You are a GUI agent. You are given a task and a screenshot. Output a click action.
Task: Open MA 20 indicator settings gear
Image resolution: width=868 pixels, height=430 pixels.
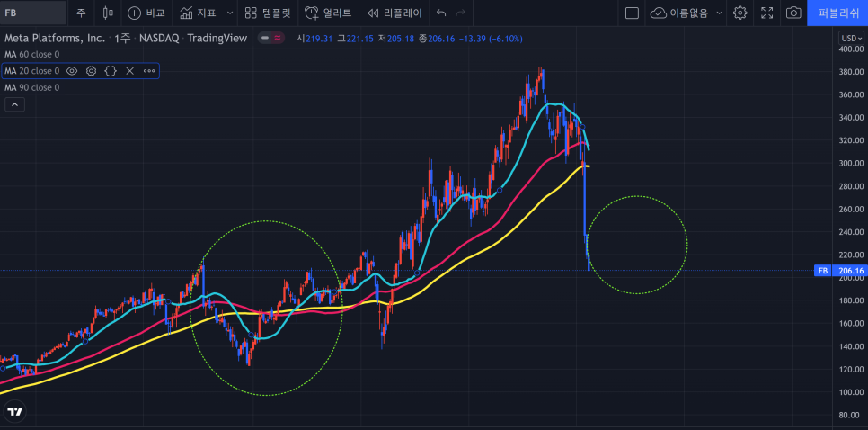pyautogui.click(x=92, y=71)
